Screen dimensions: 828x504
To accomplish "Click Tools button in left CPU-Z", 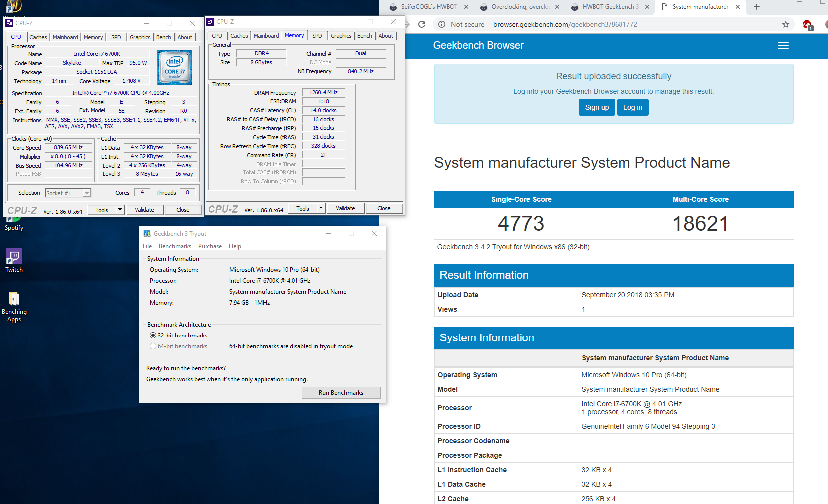I will coord(102,210).
